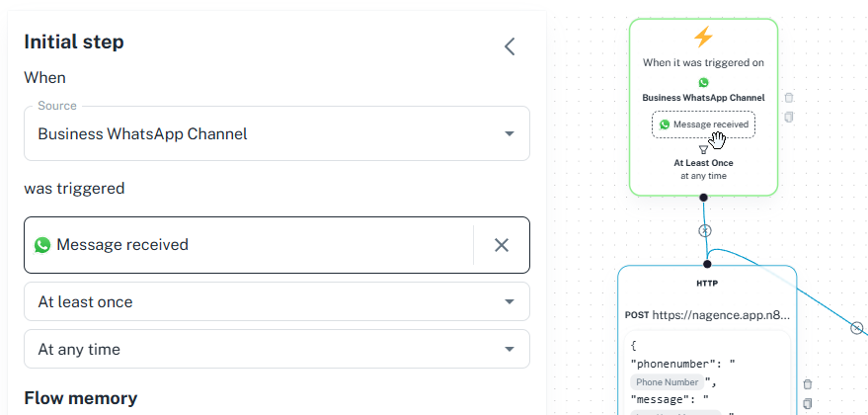
Task: Open the Source dropdown showing Business WhatsApp Channel
Action: coord(276,133)
